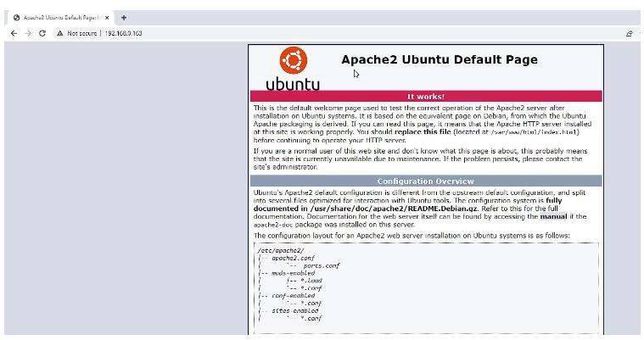Click the Not secure warning triangle icon
This screenshot has height=340, width=644.
(x=60, y=33)
